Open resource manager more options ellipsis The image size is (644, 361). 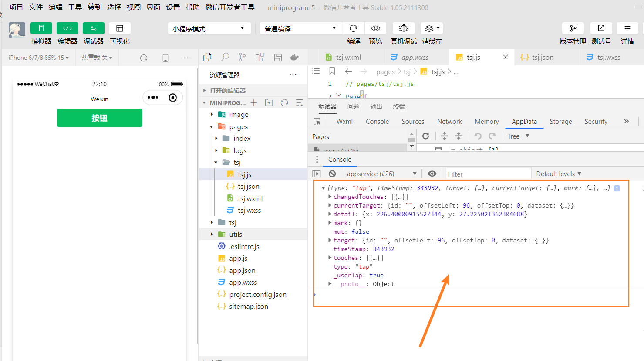coord(293,75)
